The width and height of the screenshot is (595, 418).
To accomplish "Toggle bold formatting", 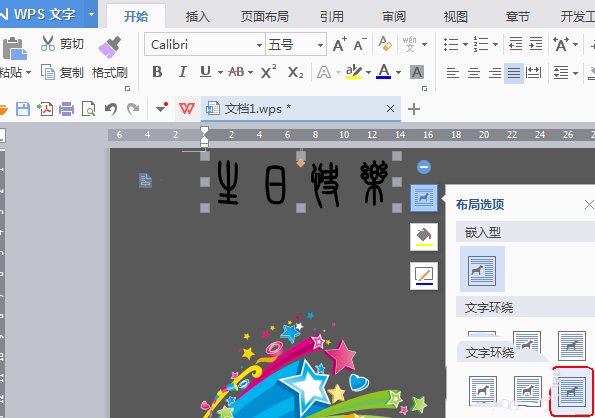I will [157, 72].
